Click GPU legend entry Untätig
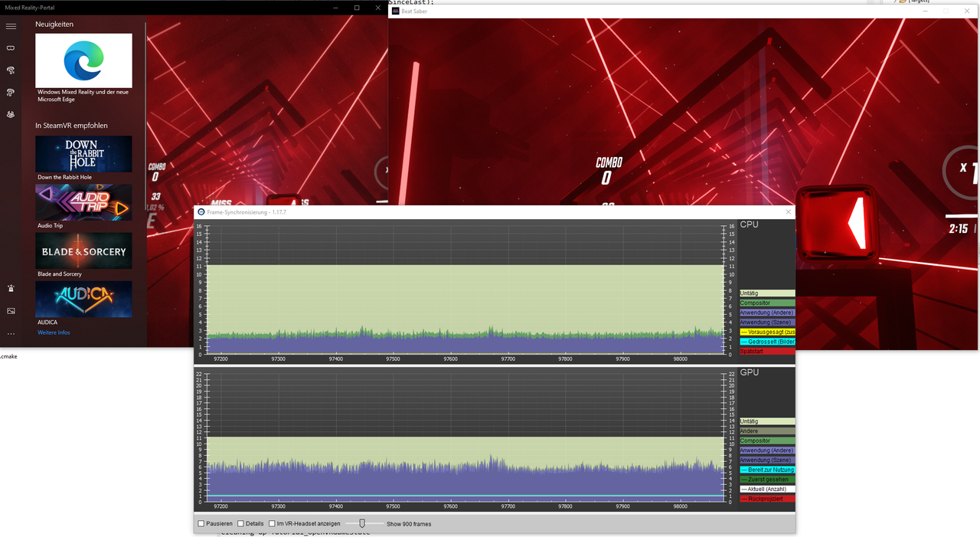 coord(767,421)
